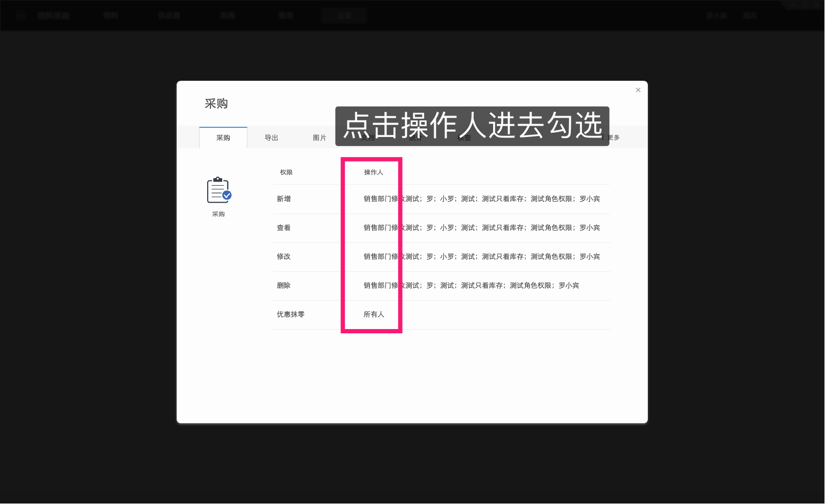Open the 供应商 menu in the top bar
Viewport: 825px width, 504px height.
[169, 15]
